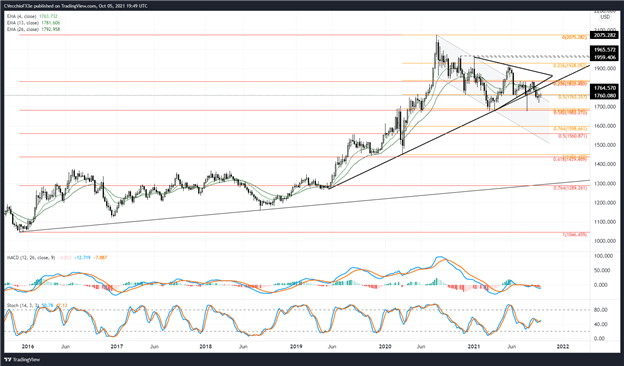The height and width of the screenshot is (366, 624).
Task: Click the 1959.406 price tag
Action: (604, 57)
